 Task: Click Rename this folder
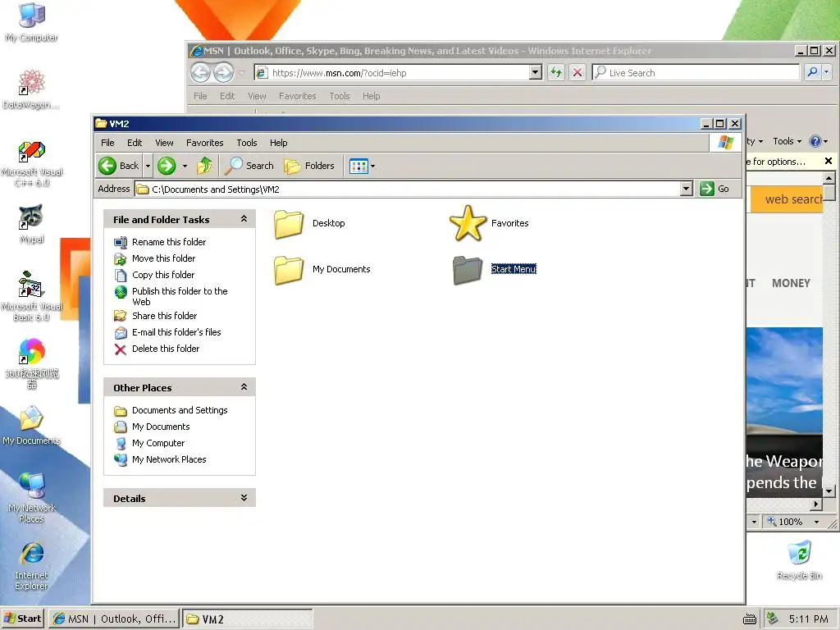(x=169, y=242)
